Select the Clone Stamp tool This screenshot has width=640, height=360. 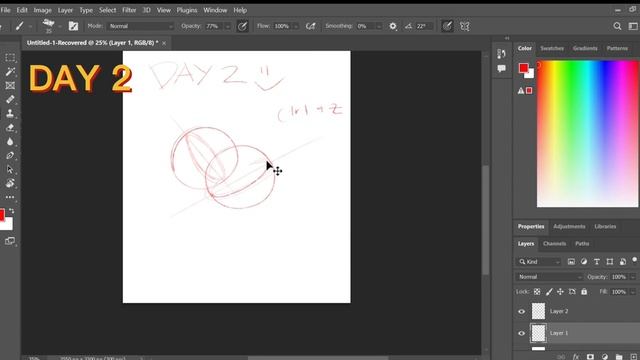[10, 113]
